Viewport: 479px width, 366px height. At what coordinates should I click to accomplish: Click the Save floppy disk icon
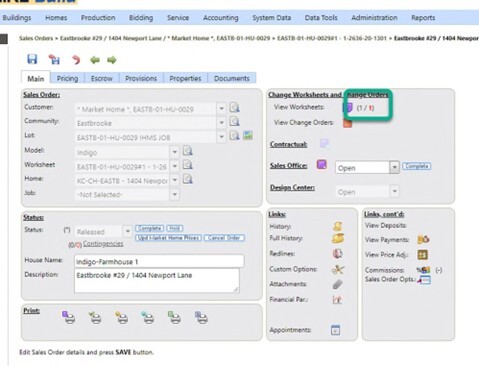32,59
